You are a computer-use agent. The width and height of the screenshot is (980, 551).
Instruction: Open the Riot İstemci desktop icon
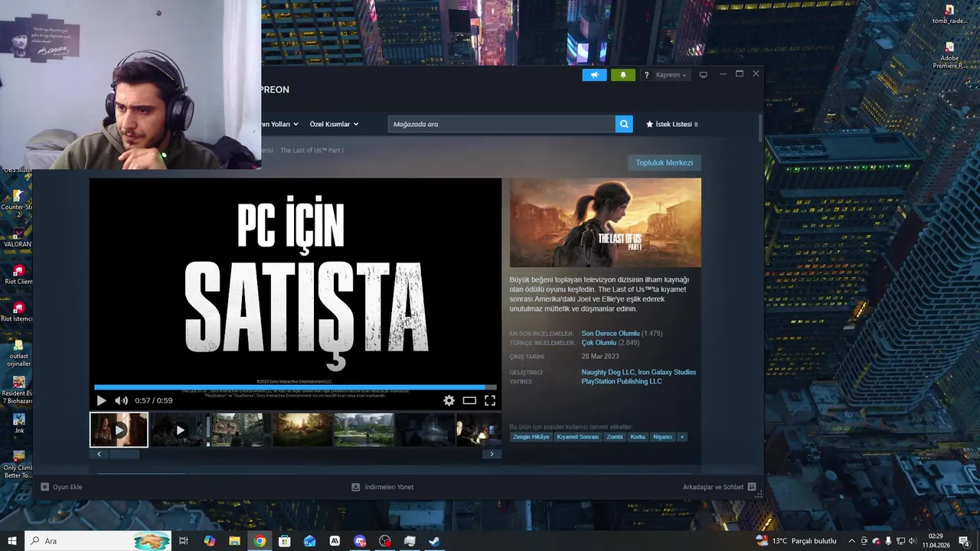point(18,311)
